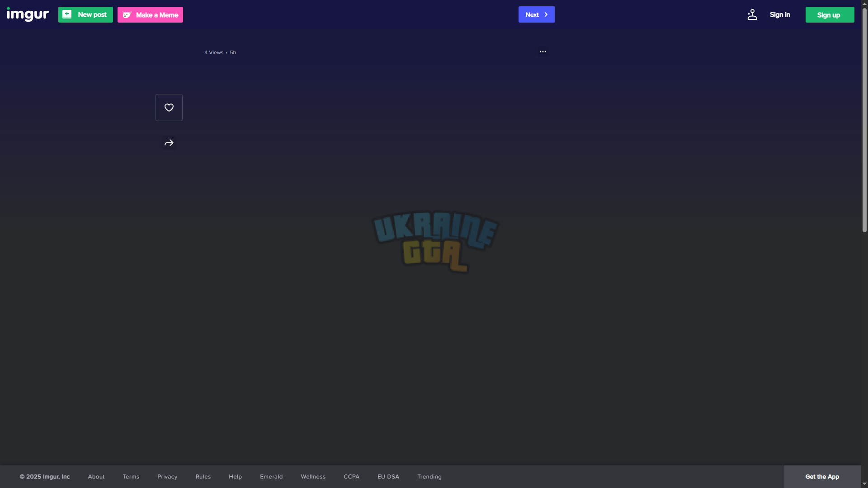The height and width of the screenshot is (488, 868).
Task: Open the Imgur home logo
Action: [28, 14]
